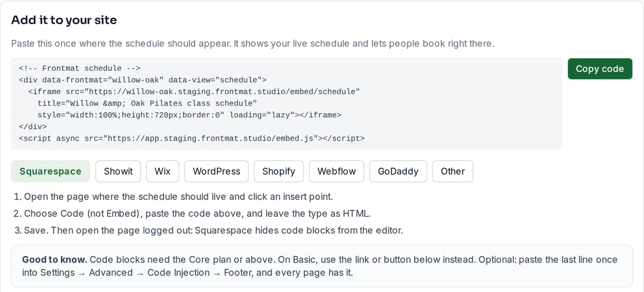Switch to the Showit tab
The width and height of the screenshot is (644, 292).
[118, 171]
